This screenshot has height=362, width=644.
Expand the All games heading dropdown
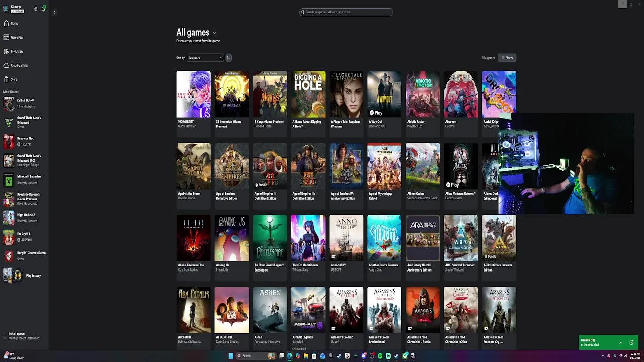215,33
